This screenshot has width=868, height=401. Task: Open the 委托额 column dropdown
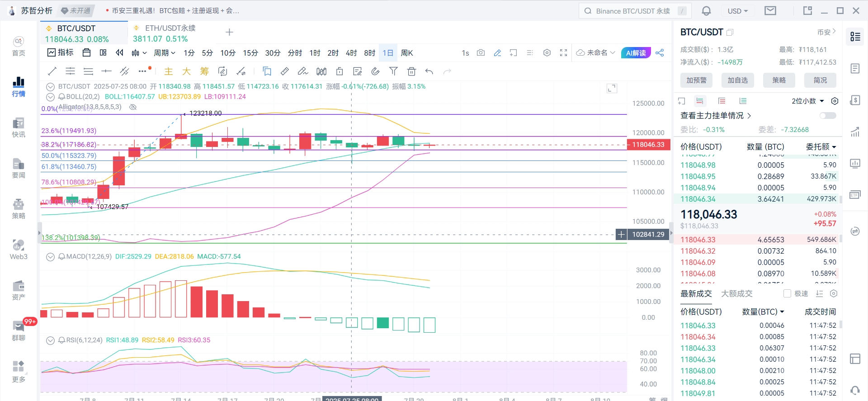[x=821, y=146]
